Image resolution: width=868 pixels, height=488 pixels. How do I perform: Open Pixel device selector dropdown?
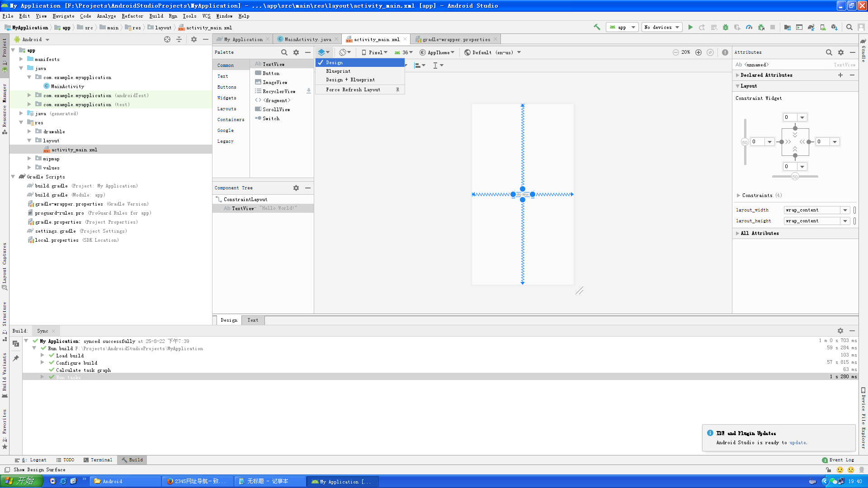click(375, 52)
